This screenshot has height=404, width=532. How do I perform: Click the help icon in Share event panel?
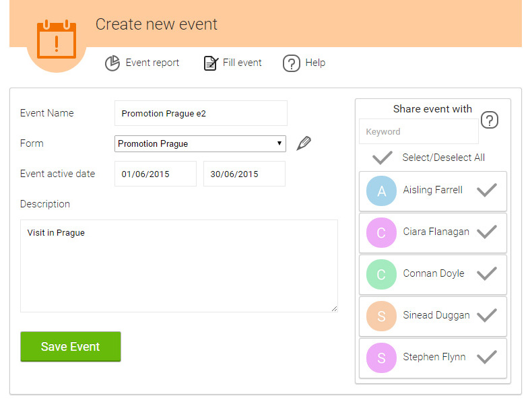(490, 120)
